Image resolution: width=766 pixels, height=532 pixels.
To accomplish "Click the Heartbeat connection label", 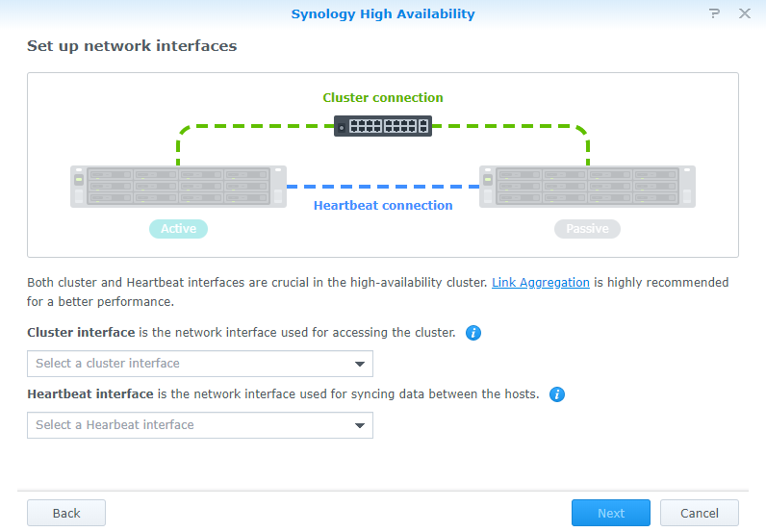I will pyautogui.click(x=383, y=205).
